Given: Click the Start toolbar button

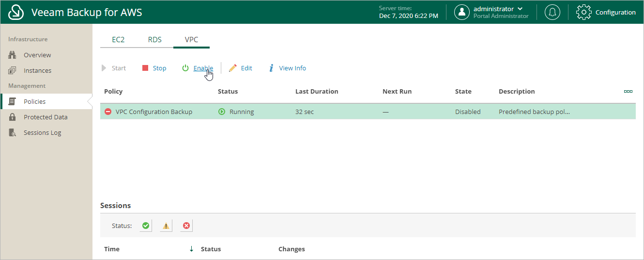Looking at the screenshot, I should [114, 68].
